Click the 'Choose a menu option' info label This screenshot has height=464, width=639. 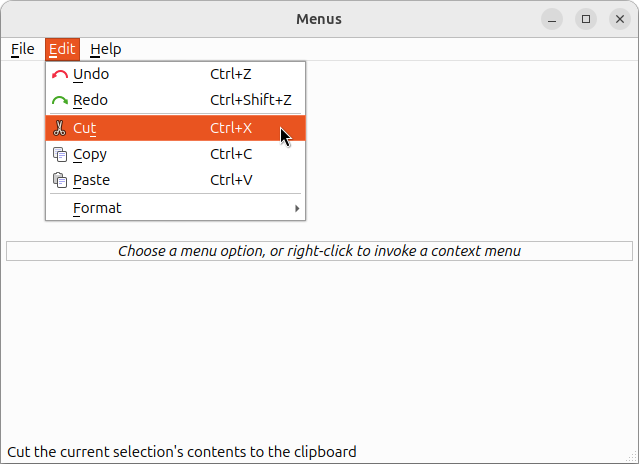pos(319,251)
